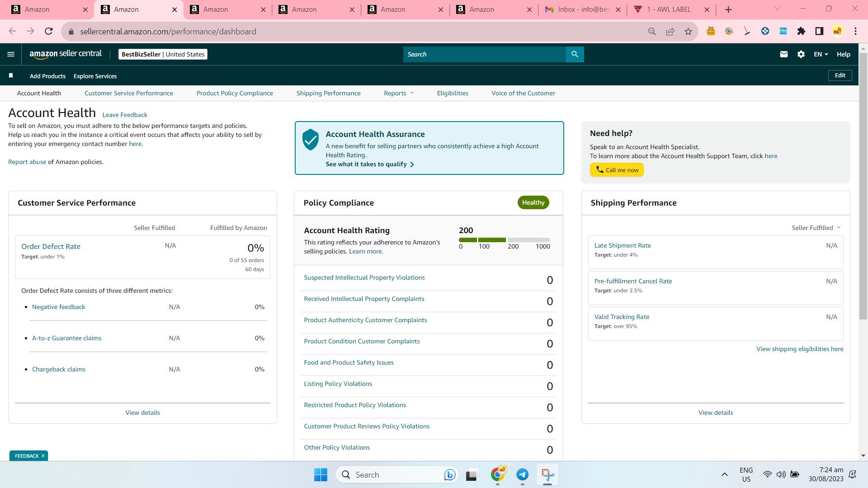Open Telegram from the taskbar
Image resolution: width=868 pixels, height=488 pixels.
coord(523,474)
